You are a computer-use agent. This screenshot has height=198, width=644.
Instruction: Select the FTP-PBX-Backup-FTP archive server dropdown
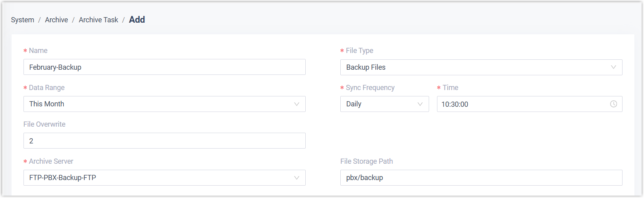tap(159, 178)
